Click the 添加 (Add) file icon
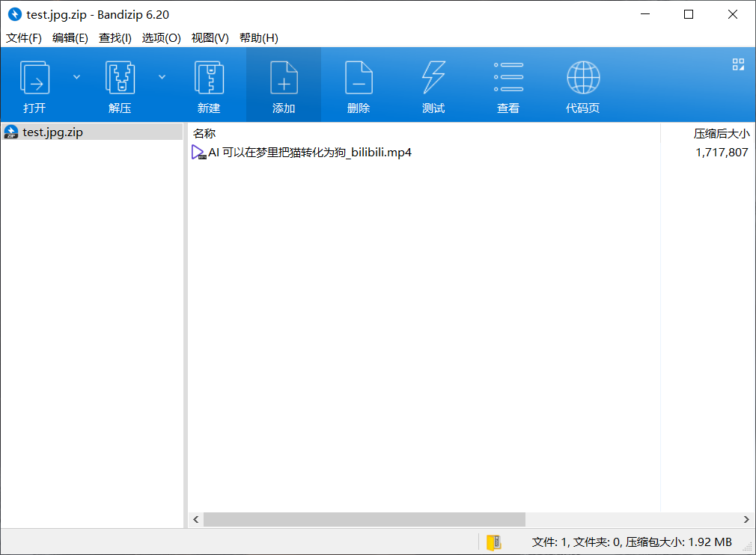The width and height of the screenshot is (756, 555). click(284, 78)
